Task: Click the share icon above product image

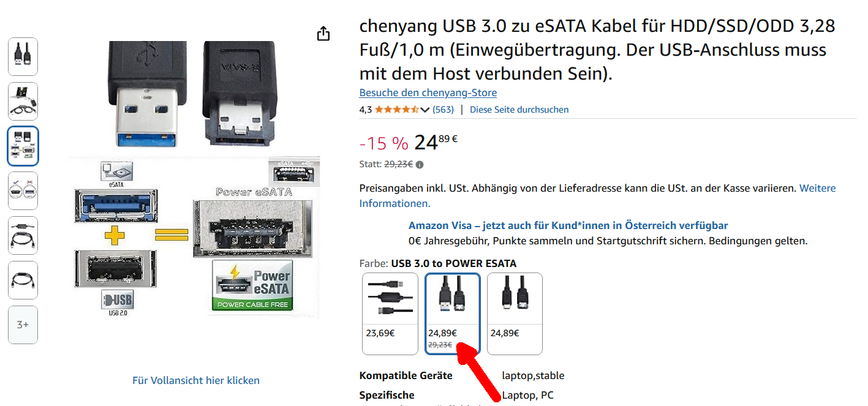Action: click(323, 34)
